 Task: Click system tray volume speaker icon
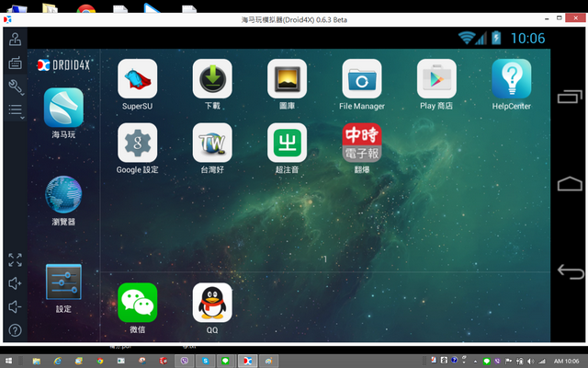(x=531, y=362)
